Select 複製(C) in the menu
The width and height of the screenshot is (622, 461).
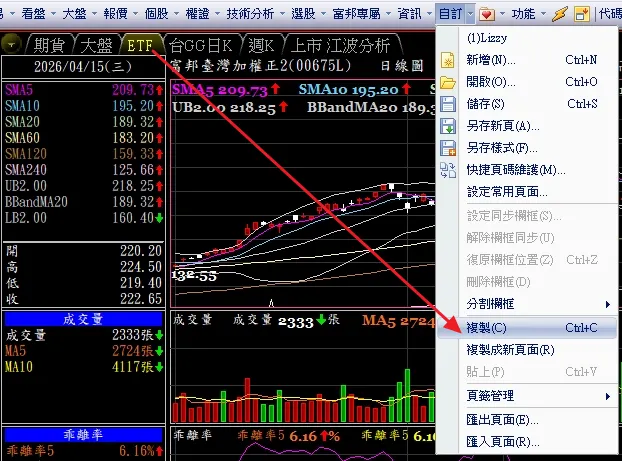click(528, 328)
